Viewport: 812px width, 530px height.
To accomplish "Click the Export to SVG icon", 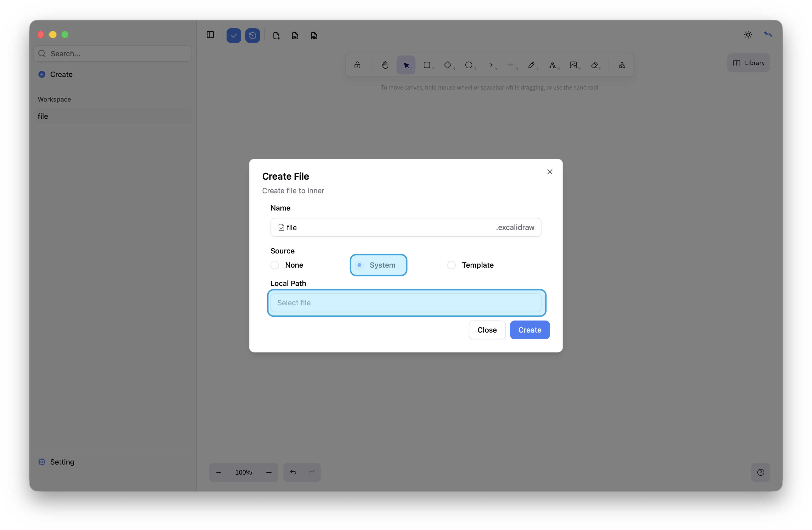I will coord(295,36).
